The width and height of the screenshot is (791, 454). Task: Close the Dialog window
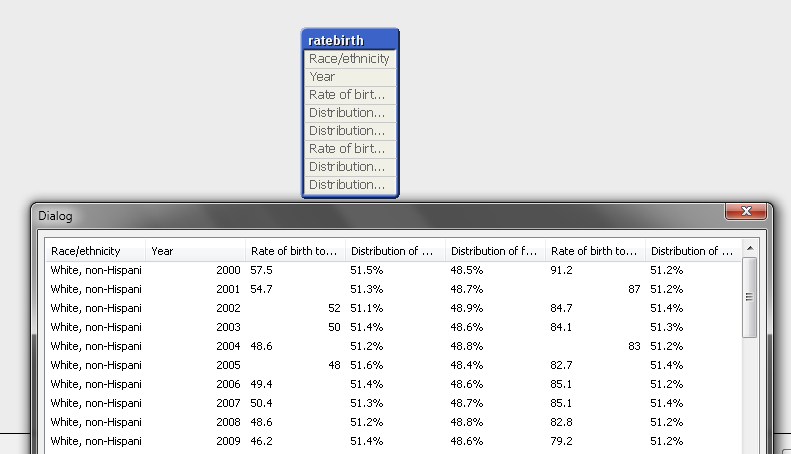746,211
